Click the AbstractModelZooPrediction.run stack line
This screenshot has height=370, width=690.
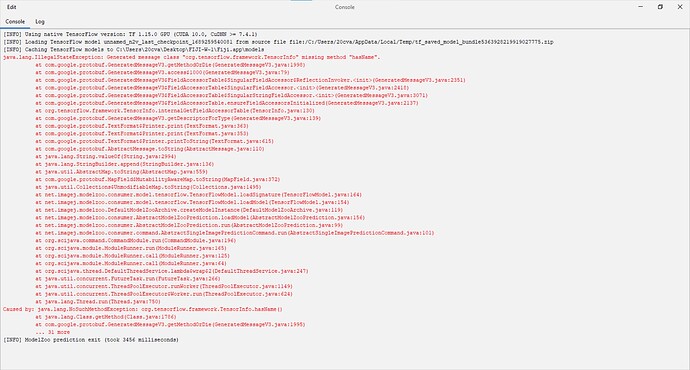(189, 225)
